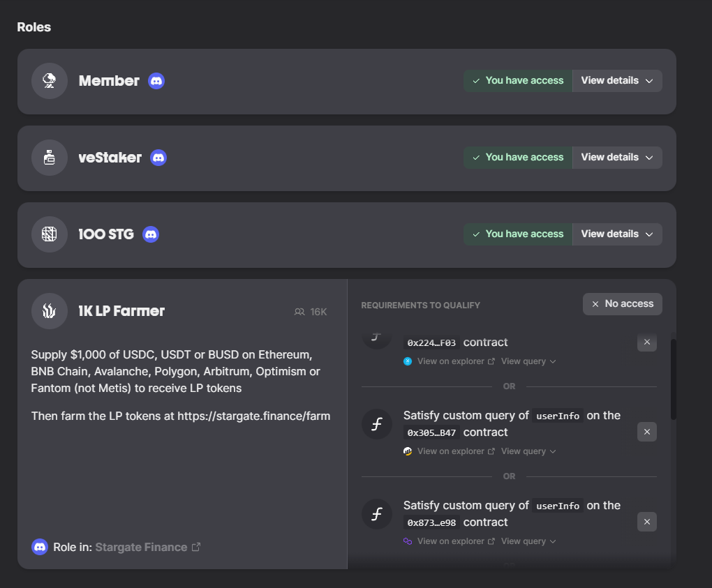Click the veStaker role avatar icon
This screenshot has width=712, height=588.
[x=50, y=158]
